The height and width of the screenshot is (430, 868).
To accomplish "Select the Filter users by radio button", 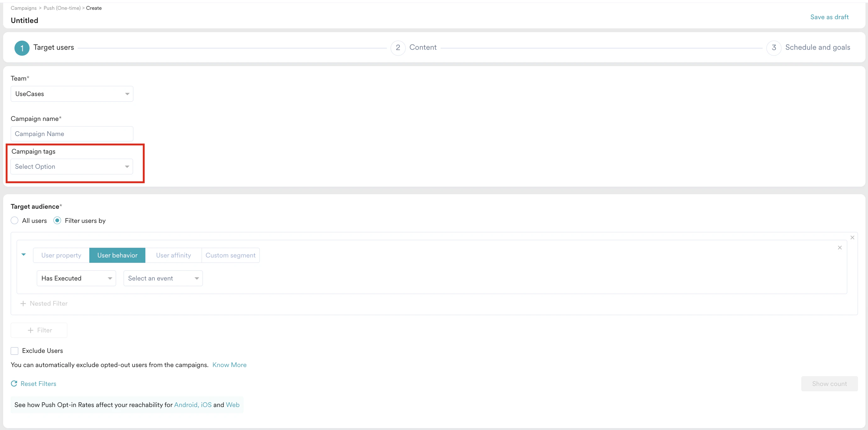I will pos(57,220).
